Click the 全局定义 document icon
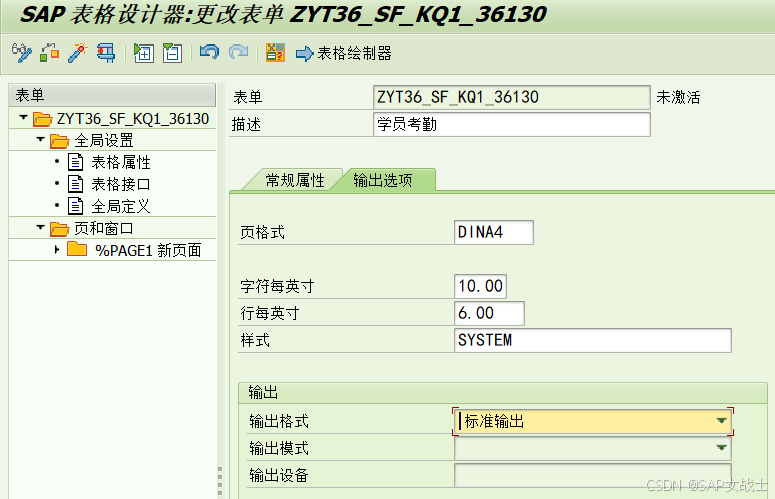The image size is (775, 499). tap(75, 206)
